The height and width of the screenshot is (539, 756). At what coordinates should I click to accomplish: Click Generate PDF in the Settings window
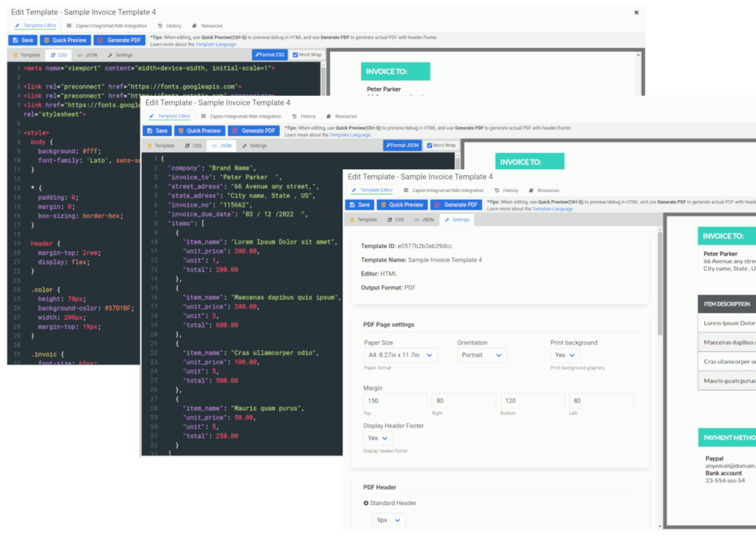(x=456, y=205)
